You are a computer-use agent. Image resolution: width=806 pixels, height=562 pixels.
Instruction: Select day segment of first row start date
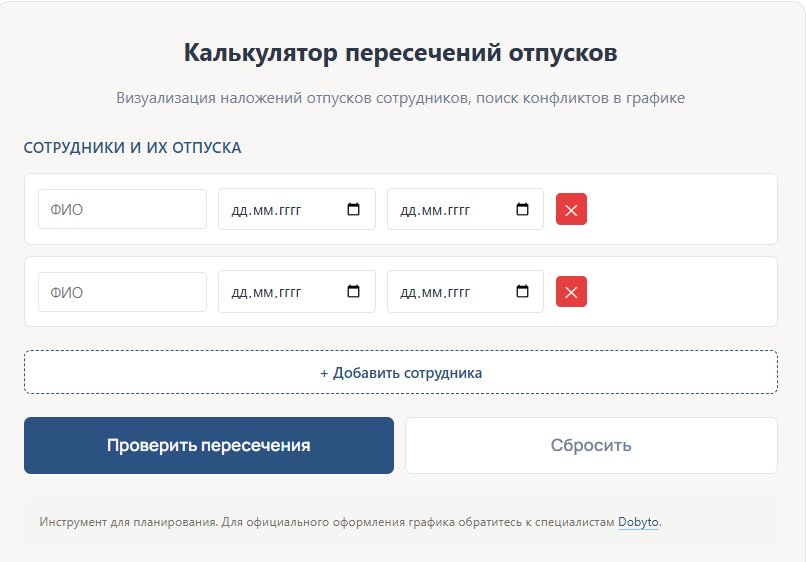[x=240, y=211]
